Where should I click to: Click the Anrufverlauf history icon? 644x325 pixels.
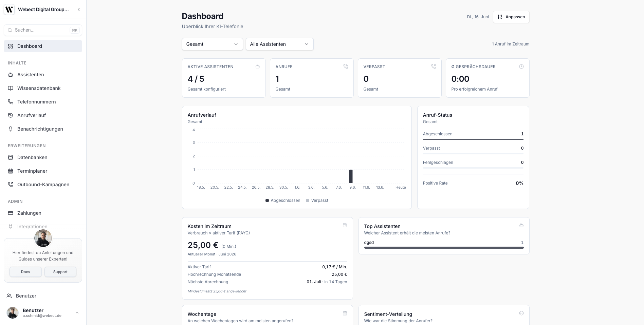click(x=11, y=115)
